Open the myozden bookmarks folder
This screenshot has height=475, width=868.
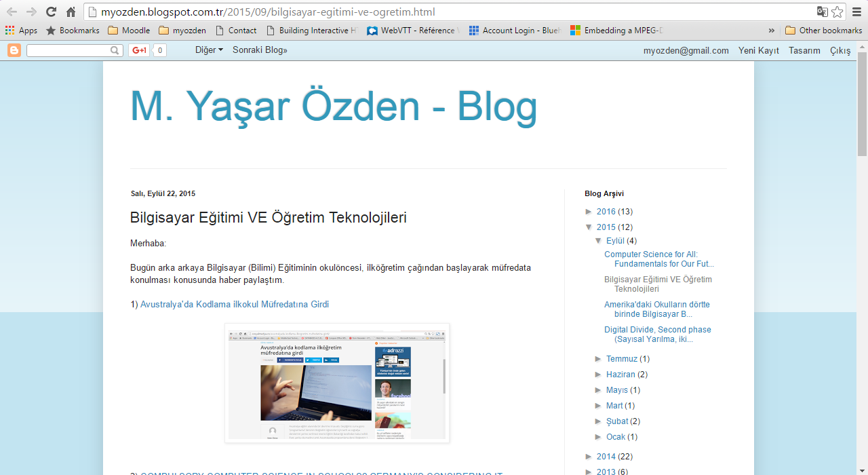point(182,30)
